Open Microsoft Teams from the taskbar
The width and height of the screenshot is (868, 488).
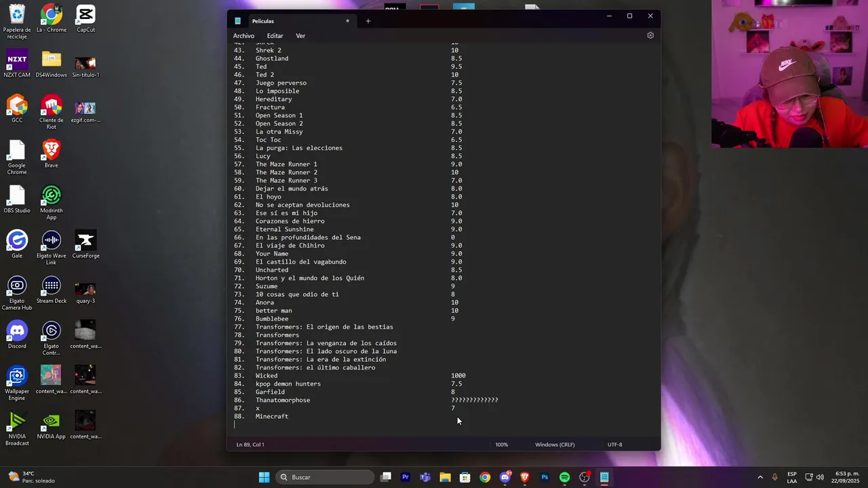[425, 477]
